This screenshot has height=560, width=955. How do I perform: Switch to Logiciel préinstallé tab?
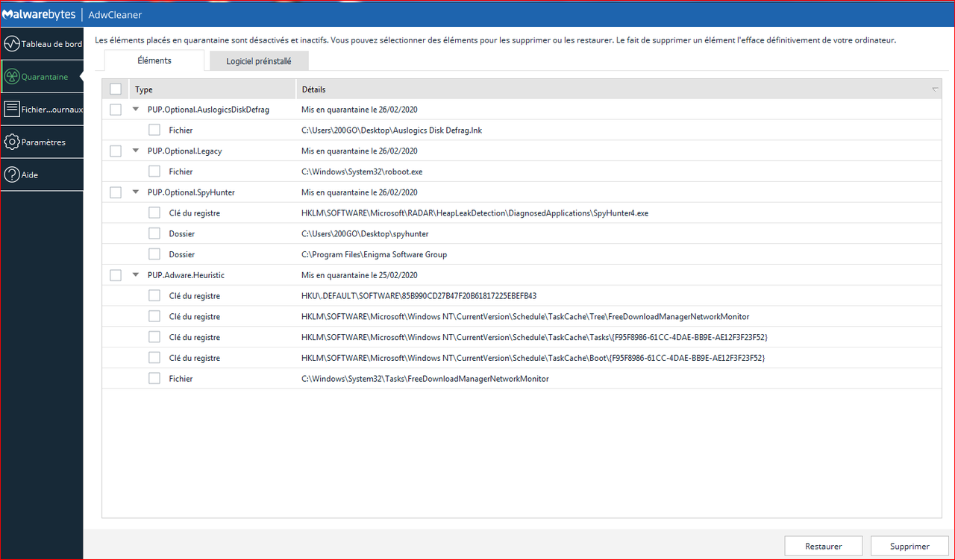(259, 61)
